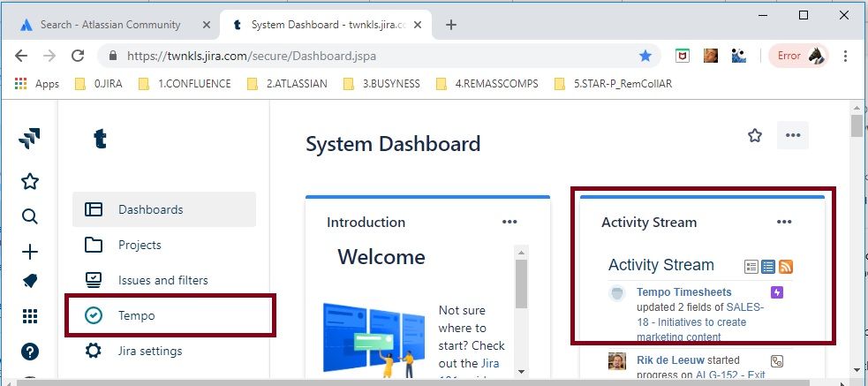Click the McAfee extension icon
Viewport: 868px width, 386px height.
(x=682, y=56)
